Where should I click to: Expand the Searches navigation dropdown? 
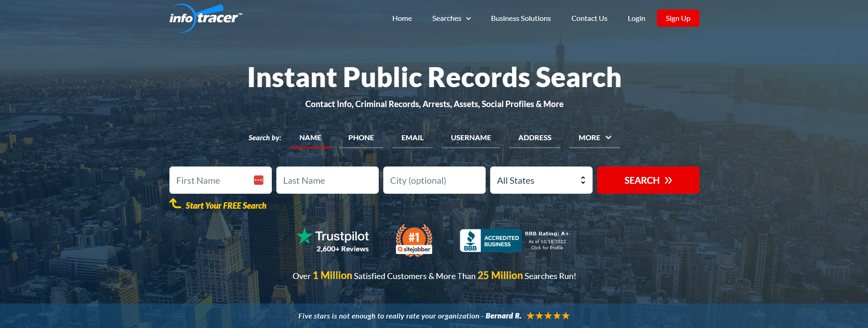451,19
